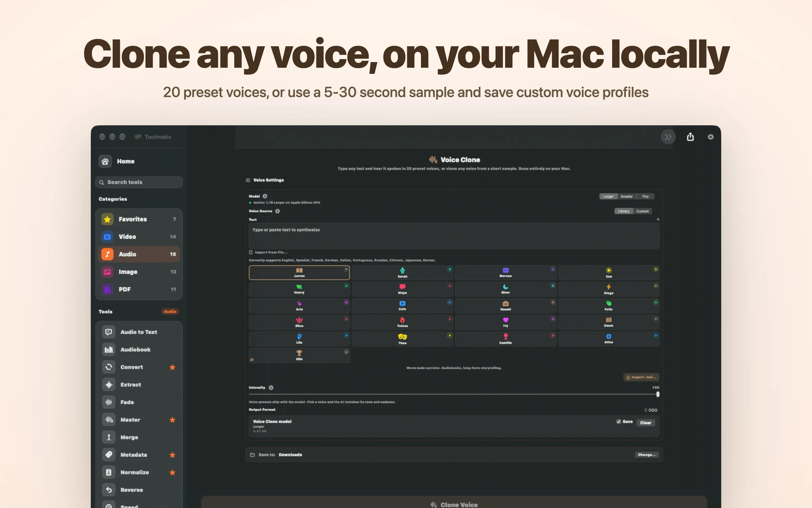Open the Master tool
This screenshot has height=508, width=812.
pyautogui.click(x=139, y=420)
